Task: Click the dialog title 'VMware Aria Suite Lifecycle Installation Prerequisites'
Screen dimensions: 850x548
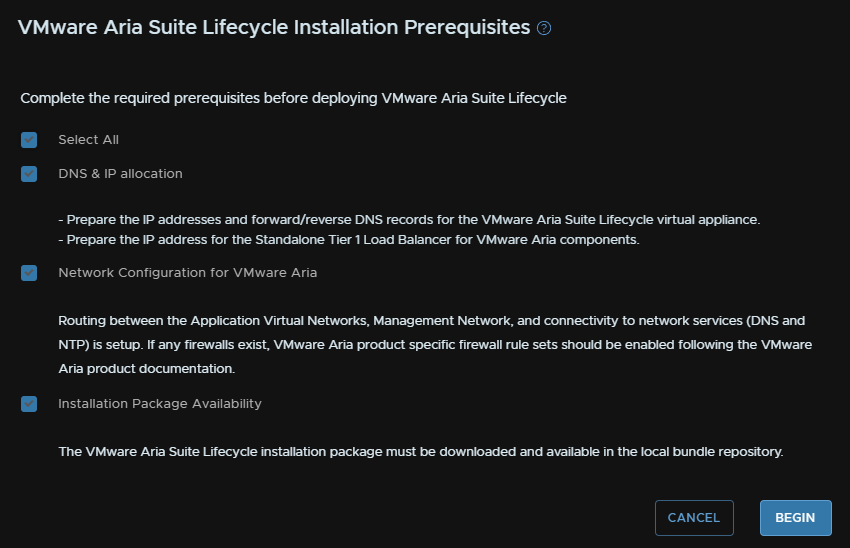Action: (274, 28)
